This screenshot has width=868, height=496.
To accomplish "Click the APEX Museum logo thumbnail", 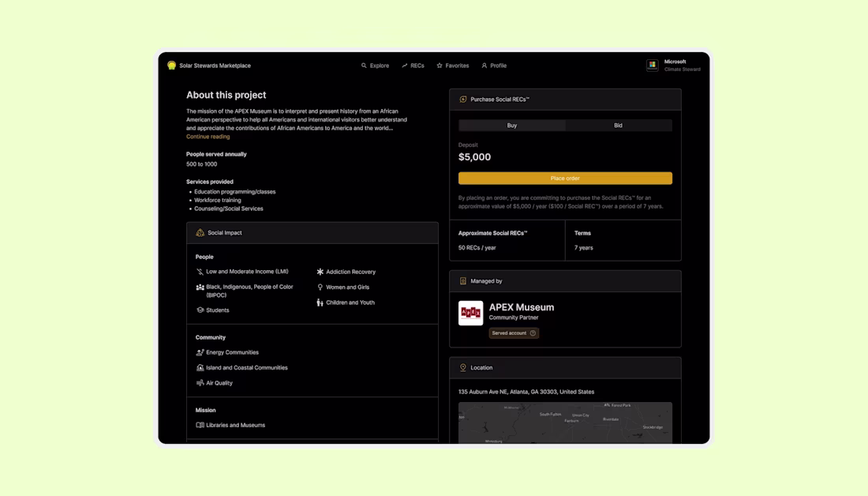I will (470, 313).
